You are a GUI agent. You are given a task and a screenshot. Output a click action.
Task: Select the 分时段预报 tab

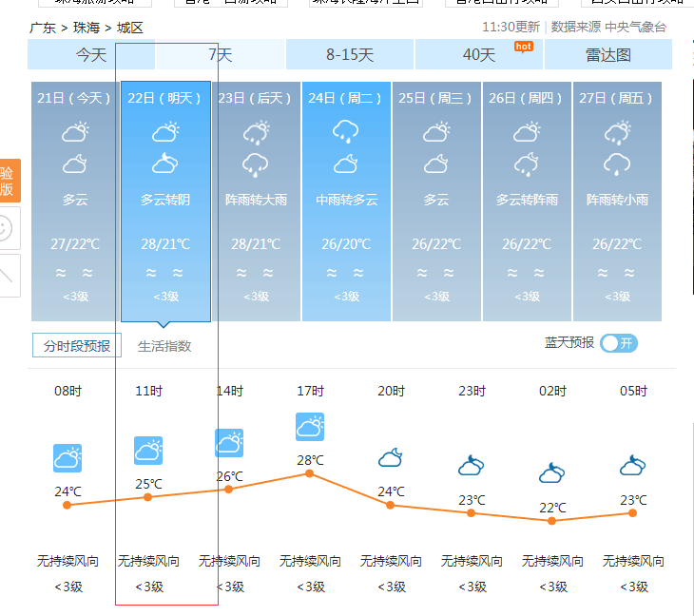point(77,345)
